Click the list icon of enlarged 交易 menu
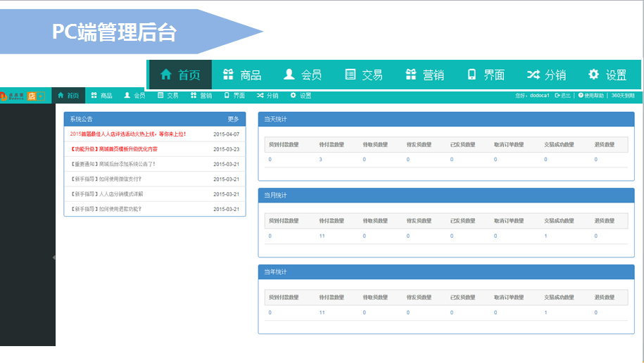644x363 pixels. pyautogui.click(x=351, y=75)
